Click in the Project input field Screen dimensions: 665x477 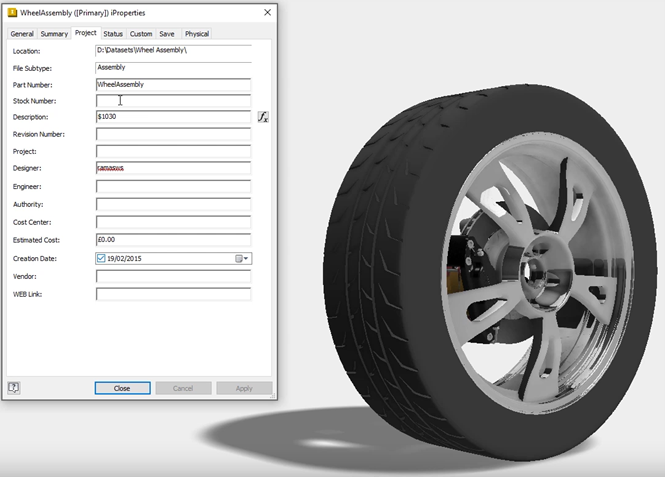point(173,151)
